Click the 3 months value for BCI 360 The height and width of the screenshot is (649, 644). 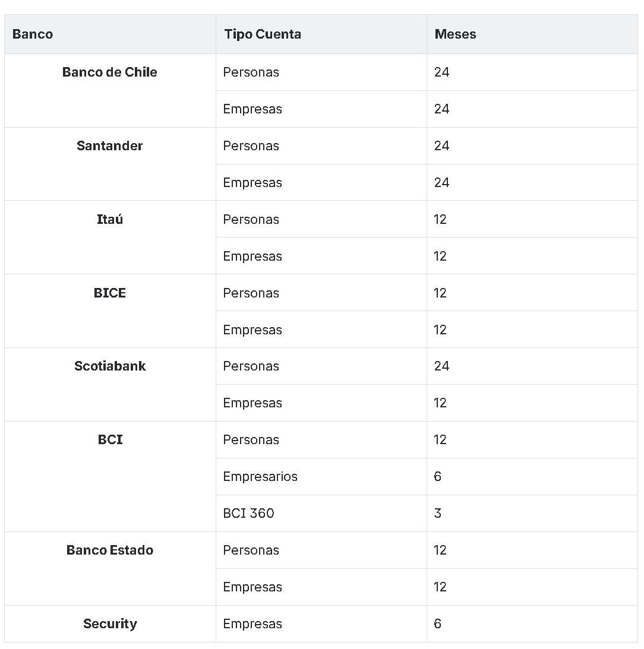pos(438,514)
